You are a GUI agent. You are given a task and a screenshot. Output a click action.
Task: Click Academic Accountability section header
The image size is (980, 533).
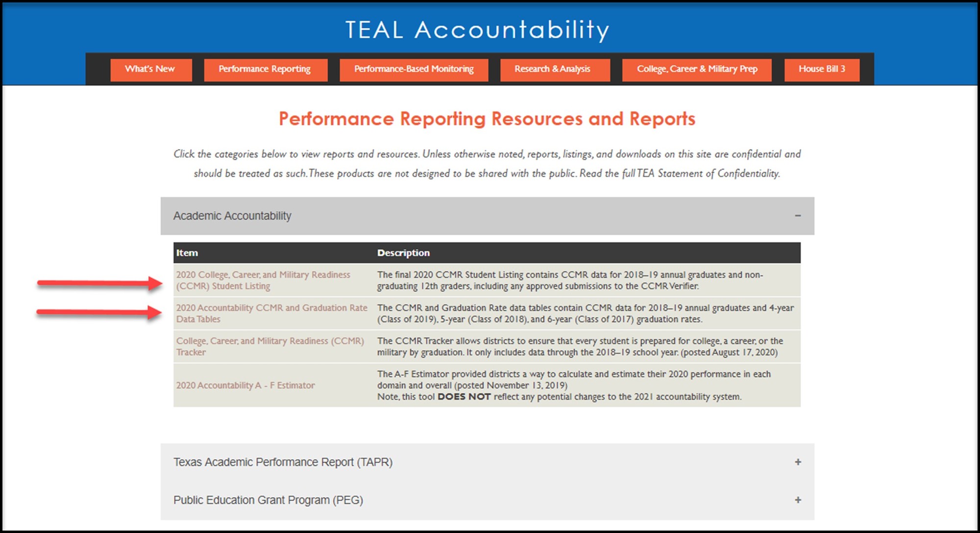point(232,216)
